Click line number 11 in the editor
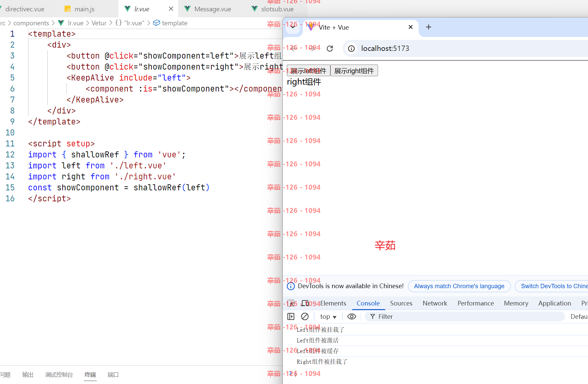Viewport: 588px width, 384px height. pos(10,144)
